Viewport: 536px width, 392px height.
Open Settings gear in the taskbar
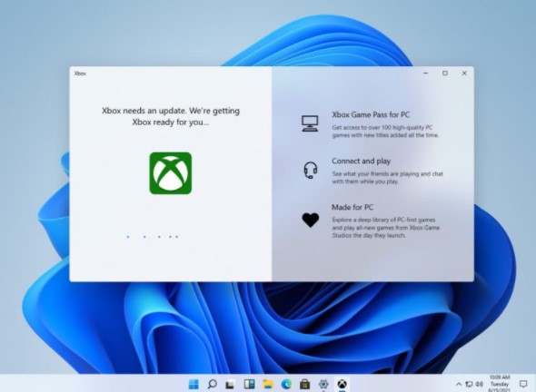323,384
